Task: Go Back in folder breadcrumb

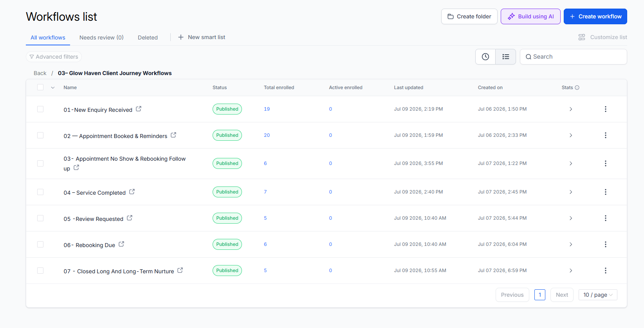Action: pos(40,73)
